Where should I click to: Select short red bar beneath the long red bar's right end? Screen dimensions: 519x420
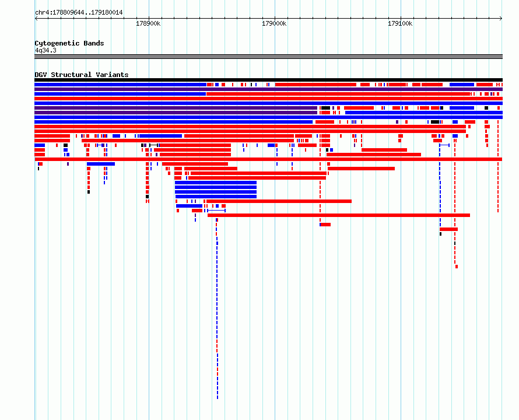click(x=449, y=229)
